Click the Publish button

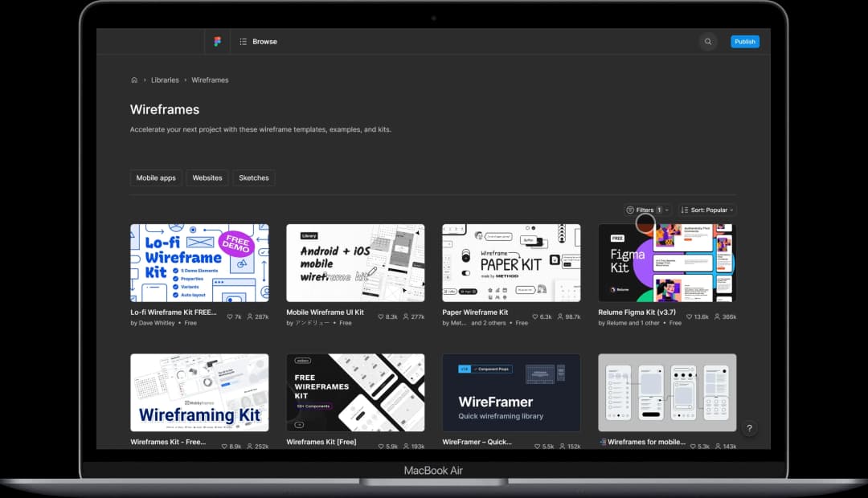pos(744,41)
